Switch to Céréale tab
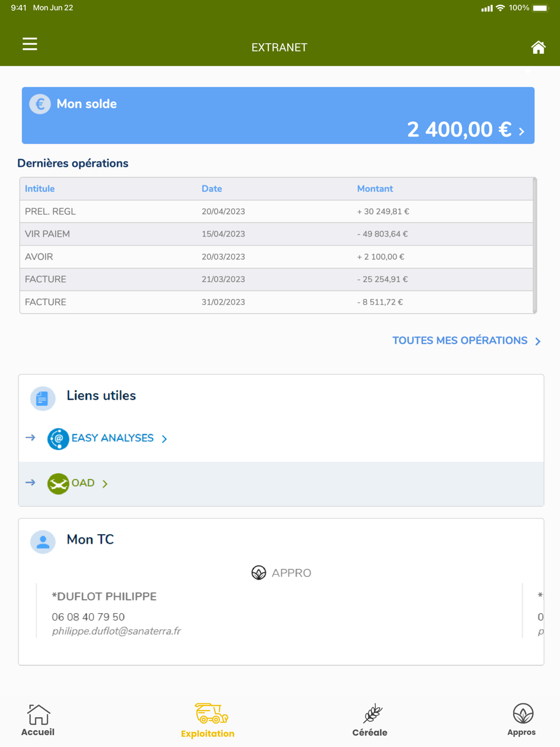 click(x=370, y=721)
